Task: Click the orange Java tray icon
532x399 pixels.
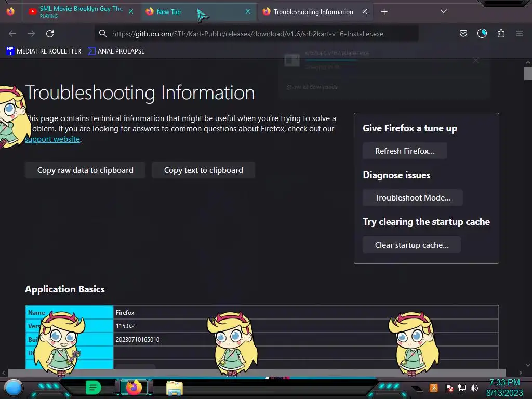Action: pyautogui.click(x=434, y=388)
